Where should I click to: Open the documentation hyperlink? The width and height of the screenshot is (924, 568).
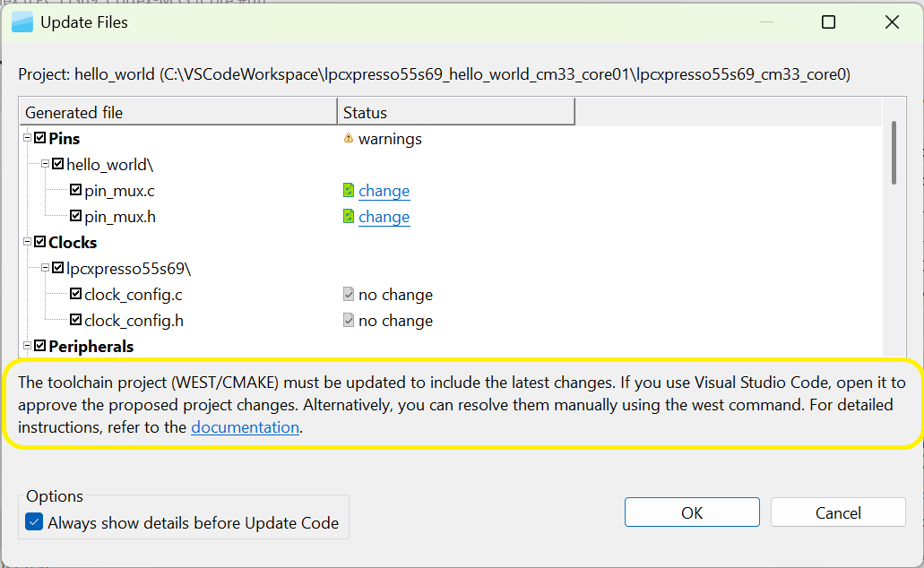[245, 427]
